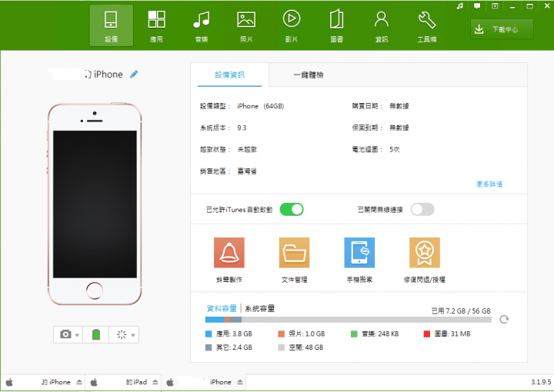Open the 鈴聲製作 ringtone maker

[x=229, y=261]
